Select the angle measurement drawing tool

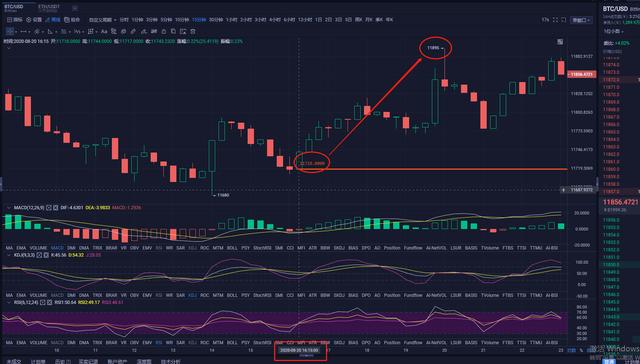(49, 31)
